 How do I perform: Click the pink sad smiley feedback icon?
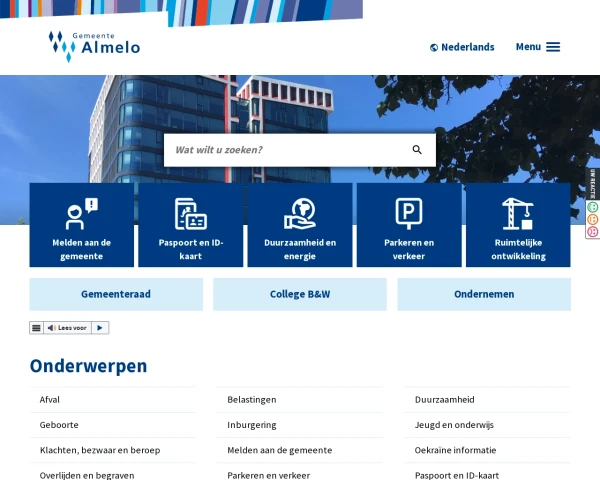pyautogui.click(x=593, y=232)
